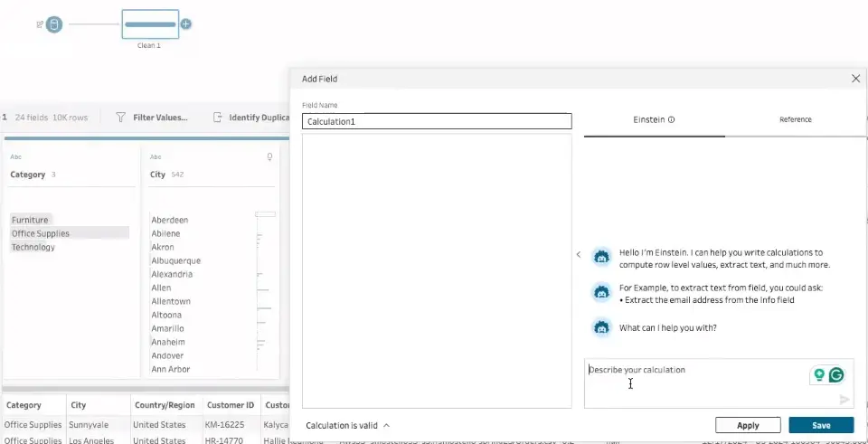The height and width of the screenshot is (444, 868).
Task: Click the City values scrollbar
Action: [x=265, y=214]
